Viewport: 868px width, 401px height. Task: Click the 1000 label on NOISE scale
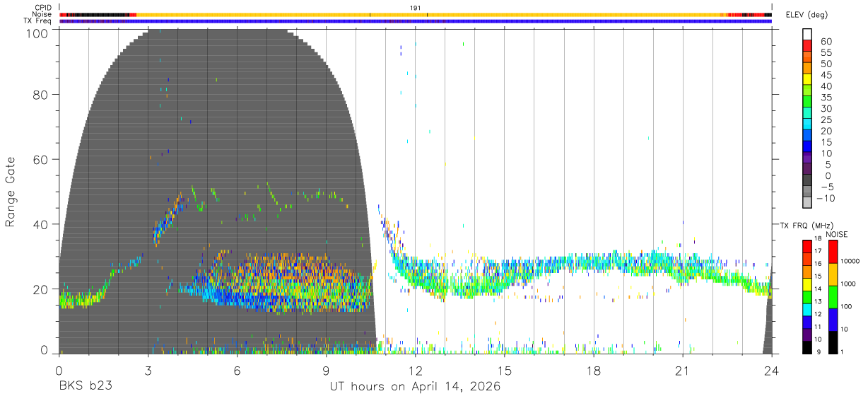click(x=847, y=284)
